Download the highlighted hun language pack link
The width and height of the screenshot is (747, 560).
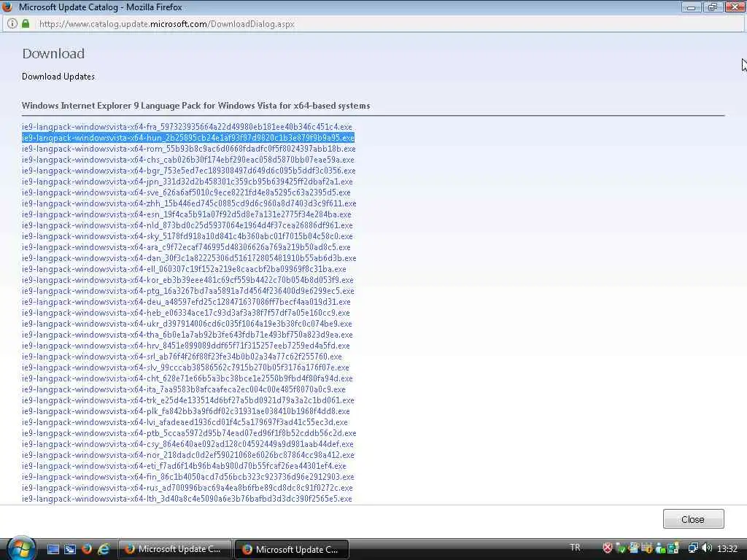point(188,138)
